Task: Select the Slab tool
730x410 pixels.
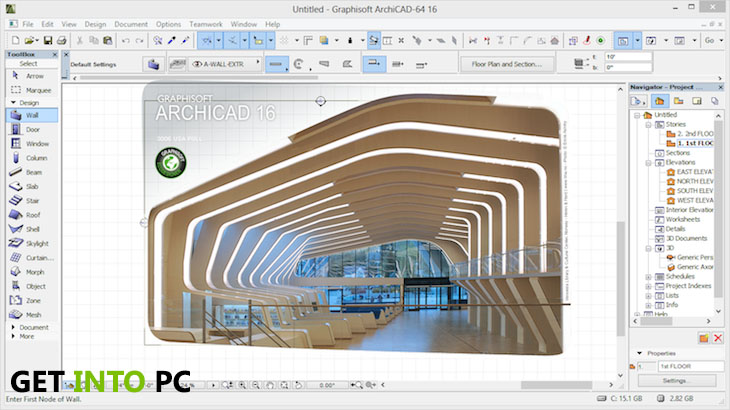Action: pyautogui.click(x=32, y=186)
